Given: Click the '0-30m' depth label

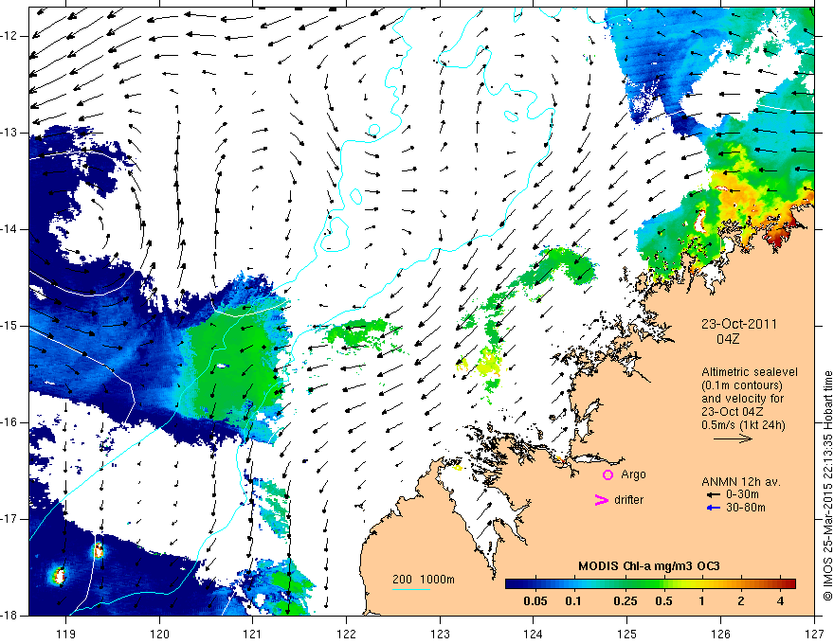Looking at the screenshot, I should pyautogui.click(x=742, y=494).
